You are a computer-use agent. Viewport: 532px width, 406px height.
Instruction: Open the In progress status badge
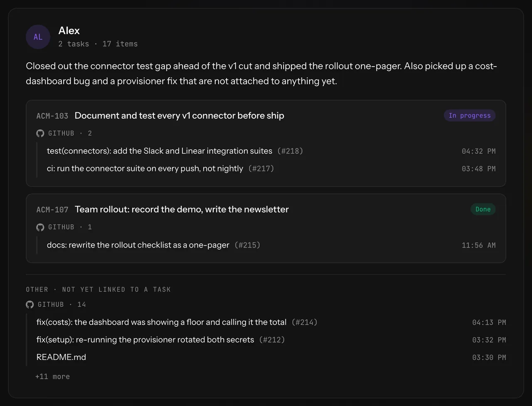pyautogui.click(x=470, y=116)
